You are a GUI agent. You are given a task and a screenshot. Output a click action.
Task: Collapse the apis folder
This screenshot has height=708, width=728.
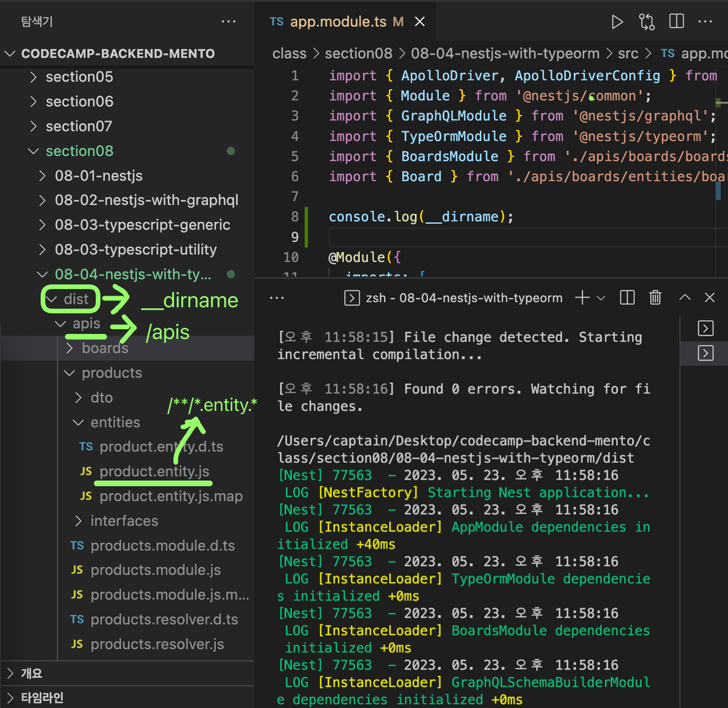[127, 324]
